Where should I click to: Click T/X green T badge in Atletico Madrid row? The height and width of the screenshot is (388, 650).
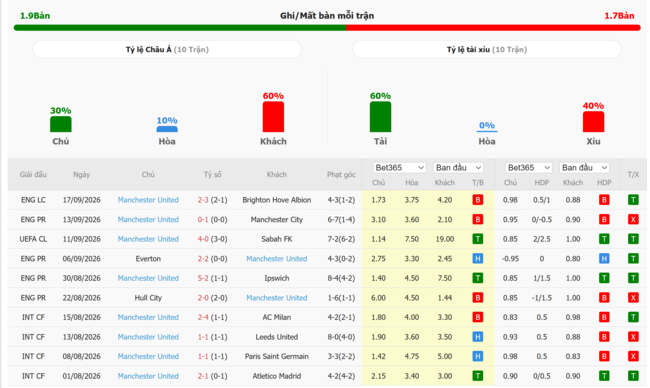pos(633,376)
